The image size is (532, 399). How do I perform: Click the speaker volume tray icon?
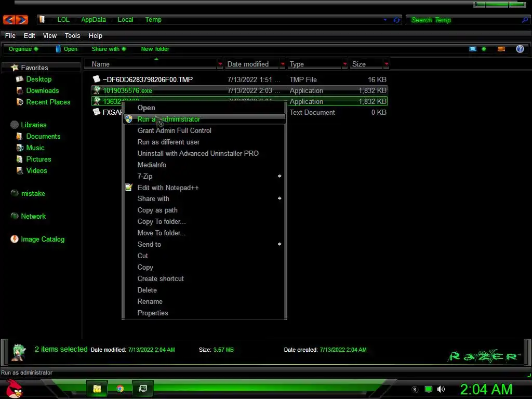coord(441,389)
